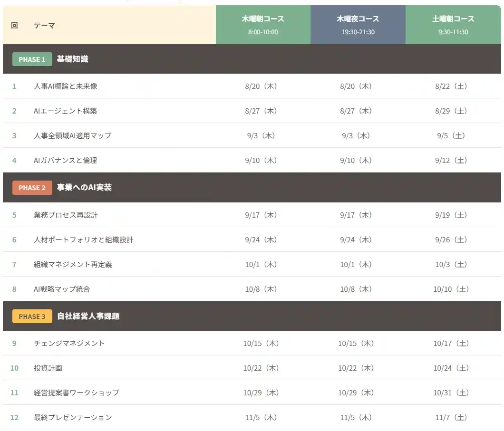Click the orange PHASE 2 badge
Screen dimensions: 504x431
[32, 188]
